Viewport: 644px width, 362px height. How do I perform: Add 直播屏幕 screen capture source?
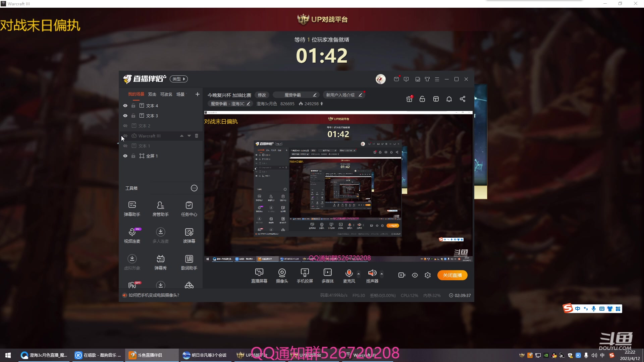tap(259, 276)
